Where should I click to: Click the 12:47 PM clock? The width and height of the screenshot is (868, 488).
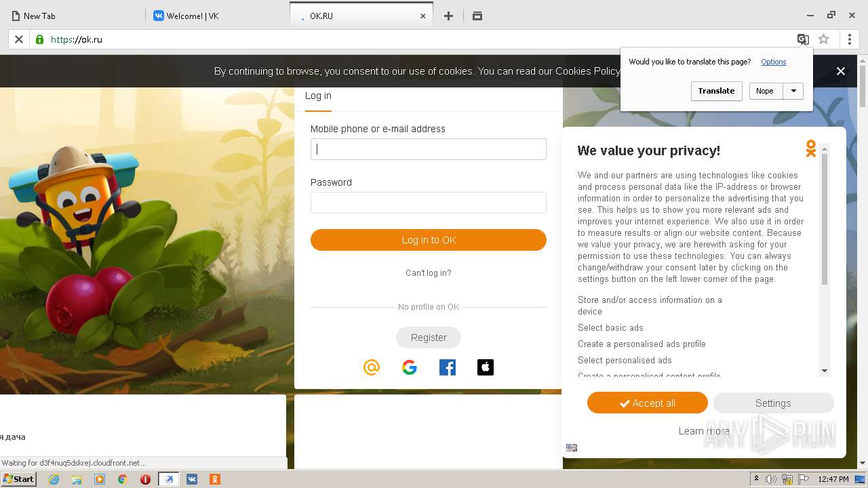[833, 479]
